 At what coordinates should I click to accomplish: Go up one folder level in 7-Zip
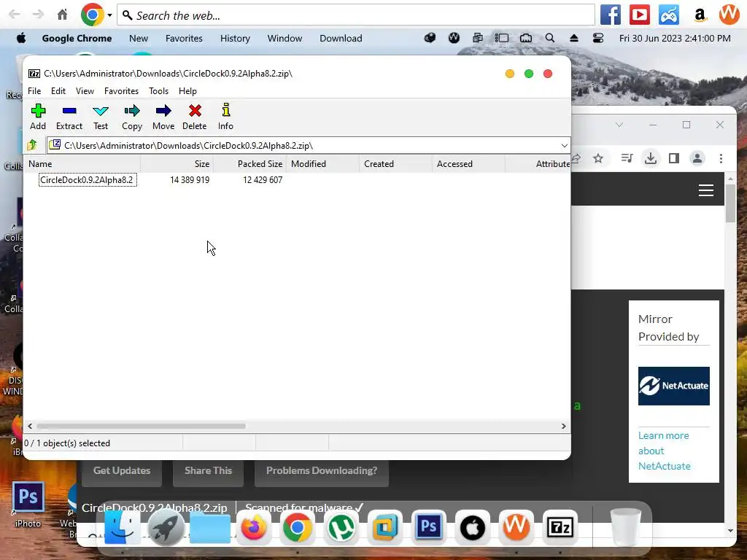pos(32,145)
